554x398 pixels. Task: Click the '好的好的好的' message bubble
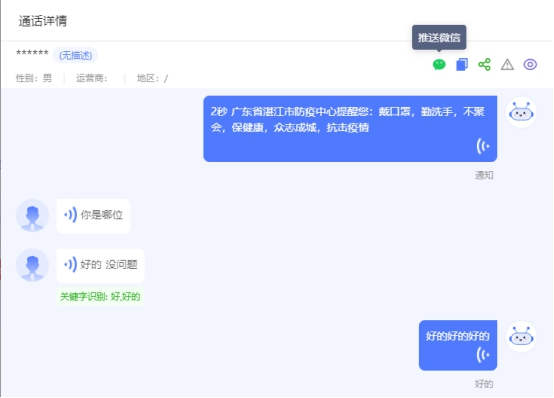(x=458, y=345)
